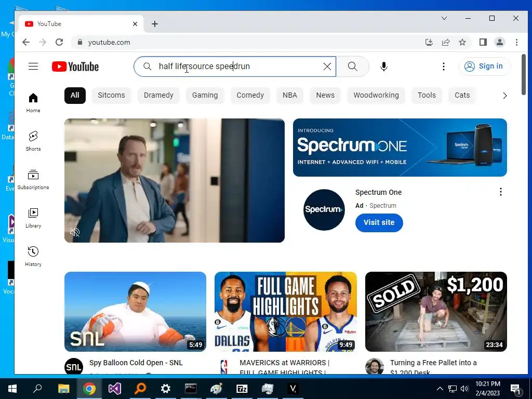532x399 pixels.
Task: Show more filter chips with right arrow
Action: click(x=504, y=96)
